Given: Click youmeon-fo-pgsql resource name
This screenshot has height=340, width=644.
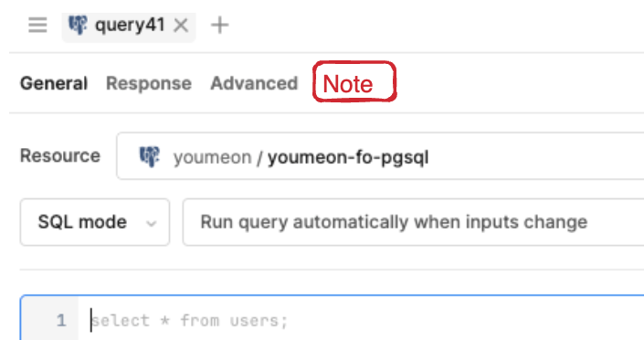Looking at the screenshot, I should pyautogui.click(x=348, y=157).
